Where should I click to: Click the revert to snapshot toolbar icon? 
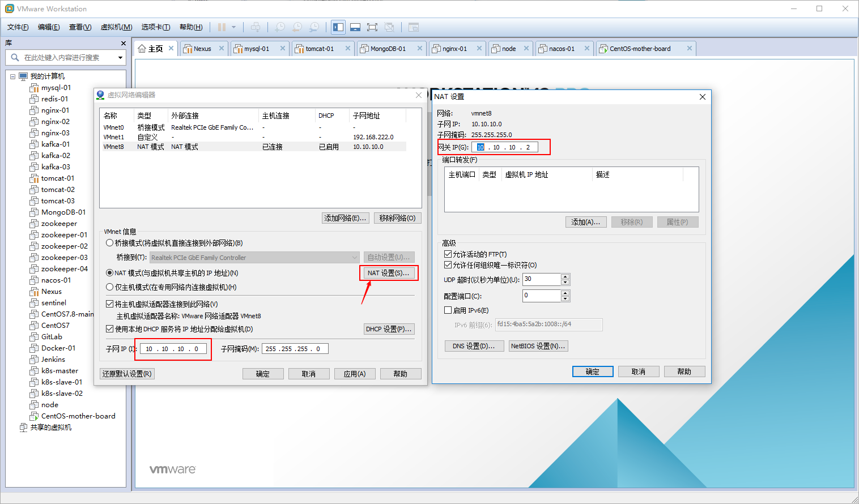click(x=297, y=27)
